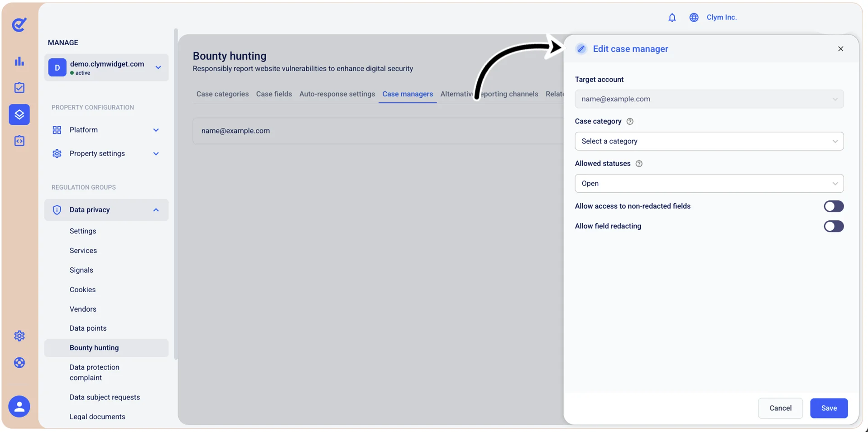868x432 pixels.
Task: Click the Clym Inc. account link
Action: pos(721,18)
